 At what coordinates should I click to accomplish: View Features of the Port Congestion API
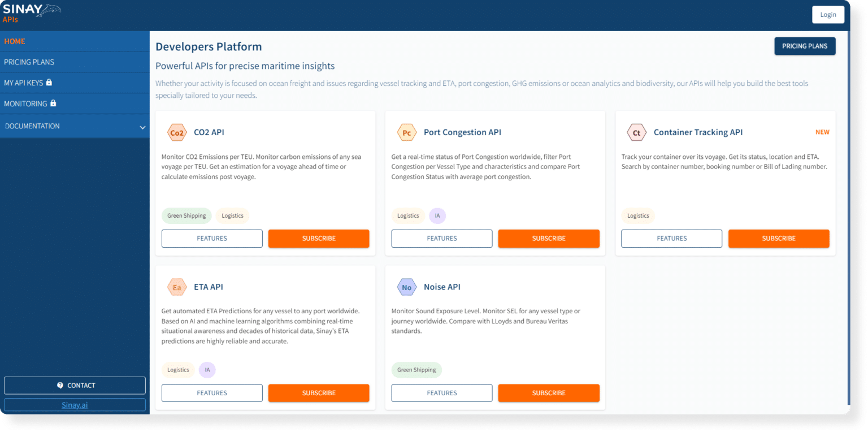point(442,239)
